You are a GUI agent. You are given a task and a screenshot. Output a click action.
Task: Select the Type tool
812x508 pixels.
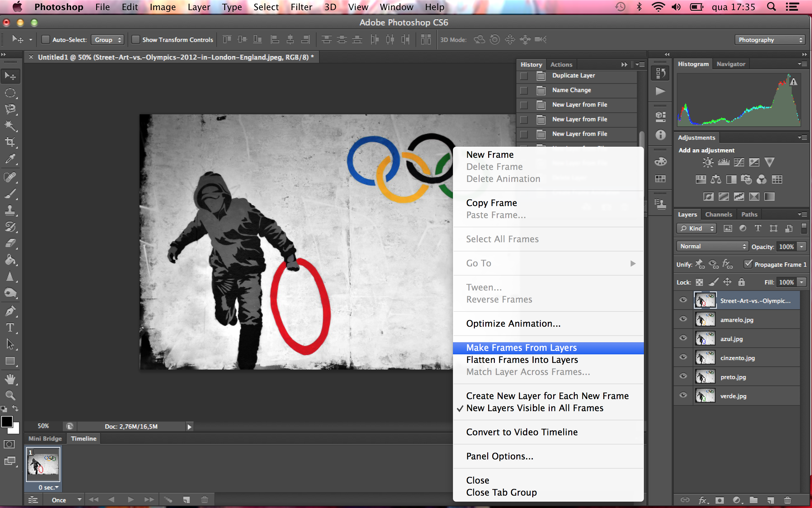tap(10, 328)
